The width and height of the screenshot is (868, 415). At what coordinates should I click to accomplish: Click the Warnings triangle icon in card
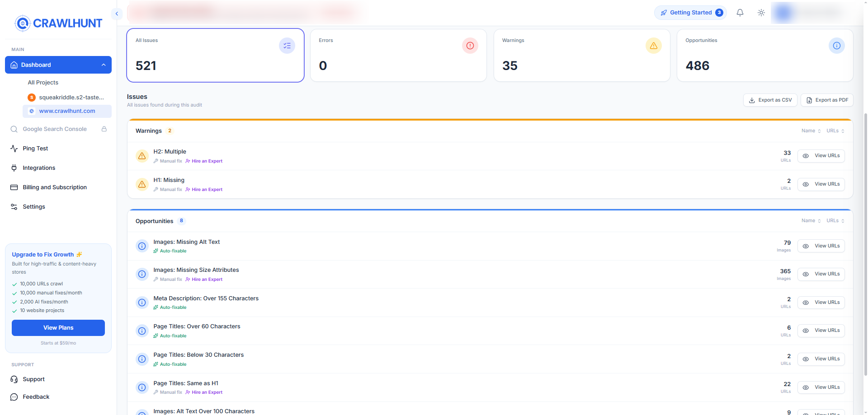654,46
